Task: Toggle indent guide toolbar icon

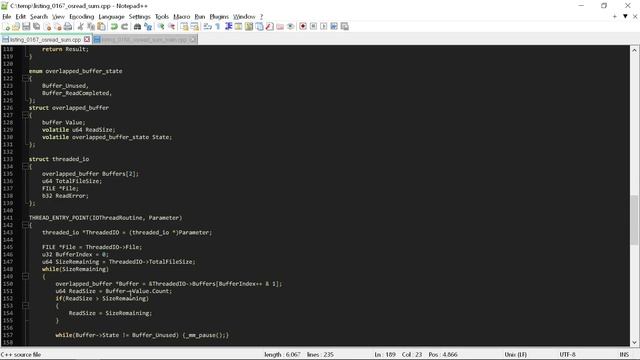Action: (x=228, y=27)
